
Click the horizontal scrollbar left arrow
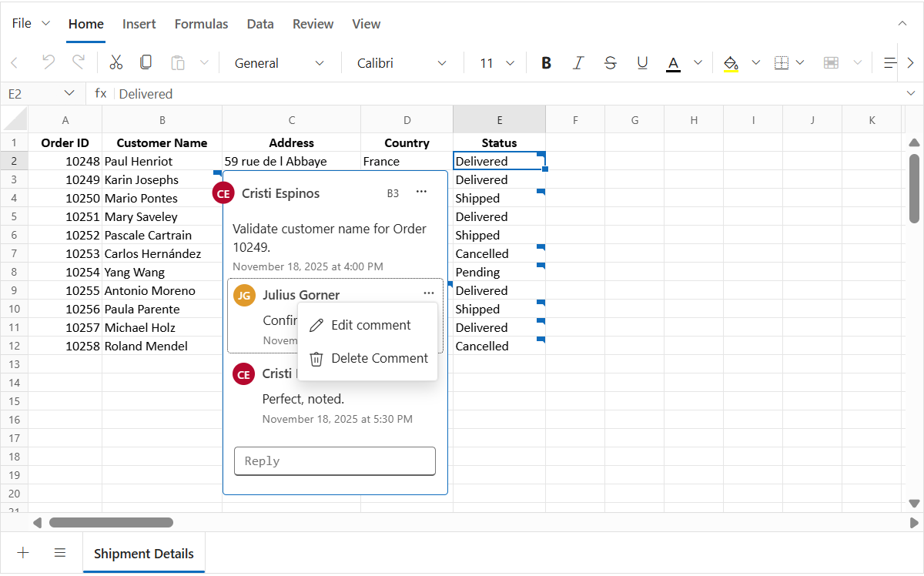(37, 523)
